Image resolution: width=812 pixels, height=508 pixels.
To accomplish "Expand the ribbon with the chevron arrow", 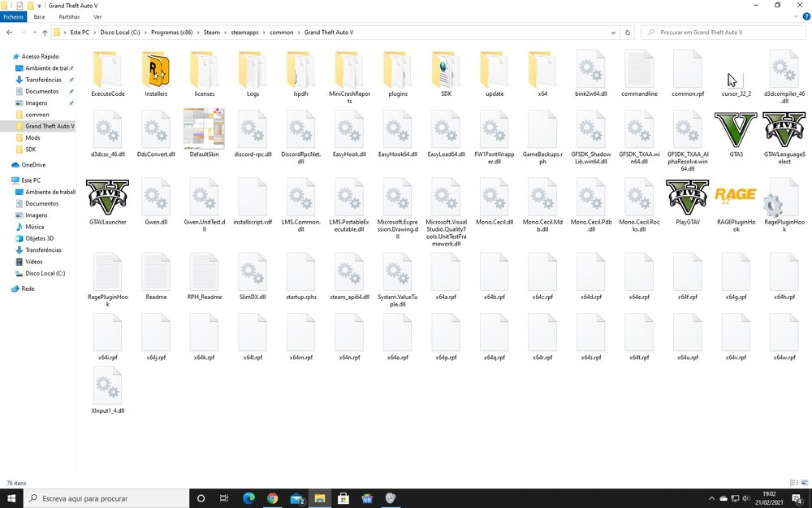I will [794, 16].
